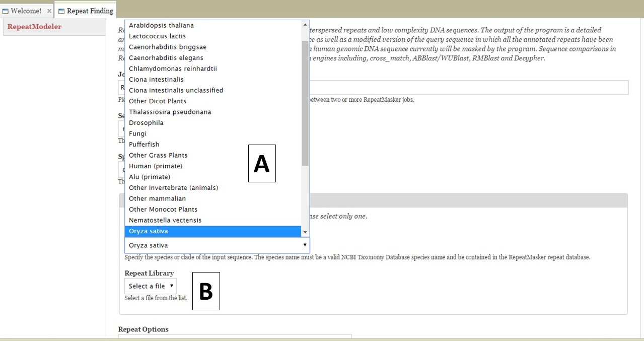The image size is (644, 341).
Task: Click the window icon on the Welcome! tab
Action: [x=6, y=11]
